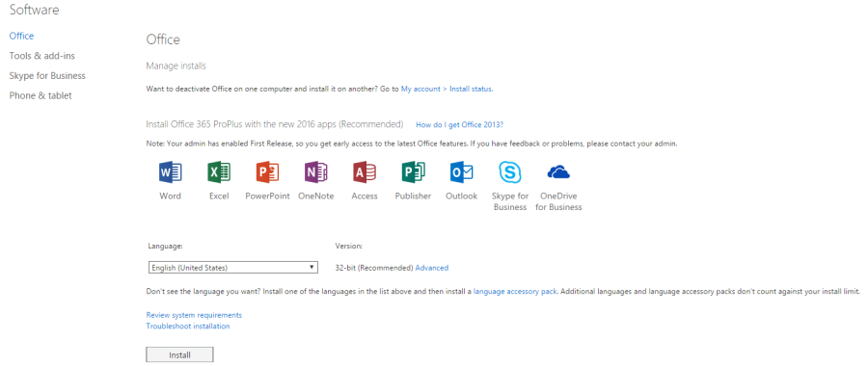Click the OneNote label text
868x366 pixels.
pyautogui.click(x=316, y=196)
